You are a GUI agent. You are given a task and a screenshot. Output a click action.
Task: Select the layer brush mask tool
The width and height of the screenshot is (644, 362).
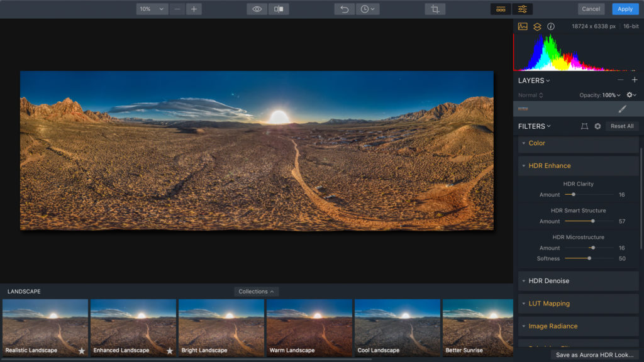[x=622, y=109]
